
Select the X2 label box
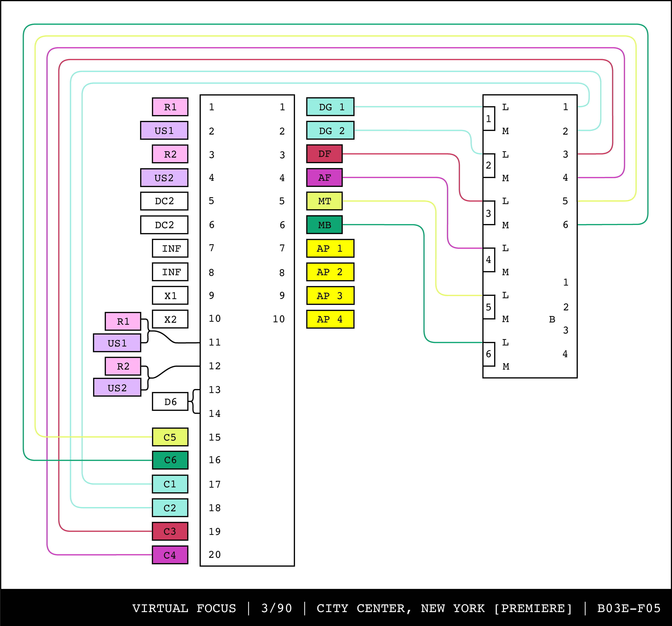pos(170,319)
